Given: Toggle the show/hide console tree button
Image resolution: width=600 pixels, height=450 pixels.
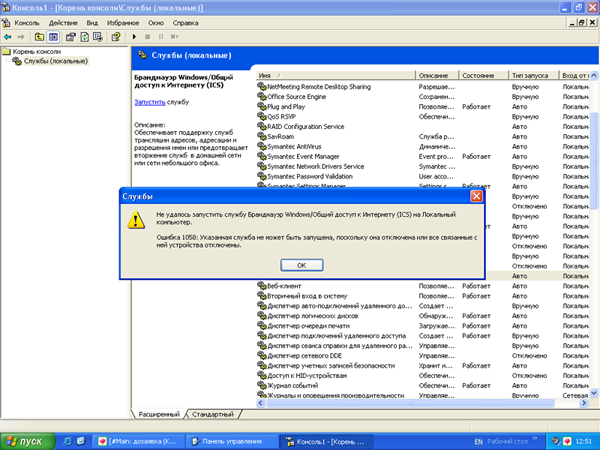Looking at the screenshot, I should tap(53, 37).
